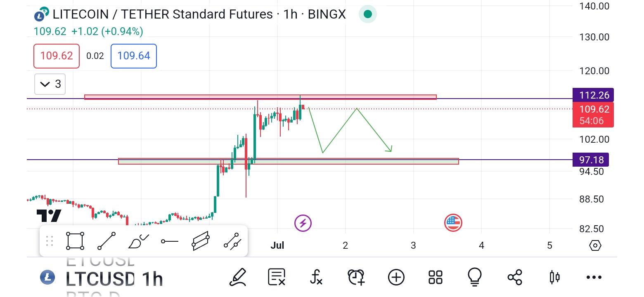The height and width of the screenshot is (297, 644).
Task: Share this chart
Action: tap(515, 277)
